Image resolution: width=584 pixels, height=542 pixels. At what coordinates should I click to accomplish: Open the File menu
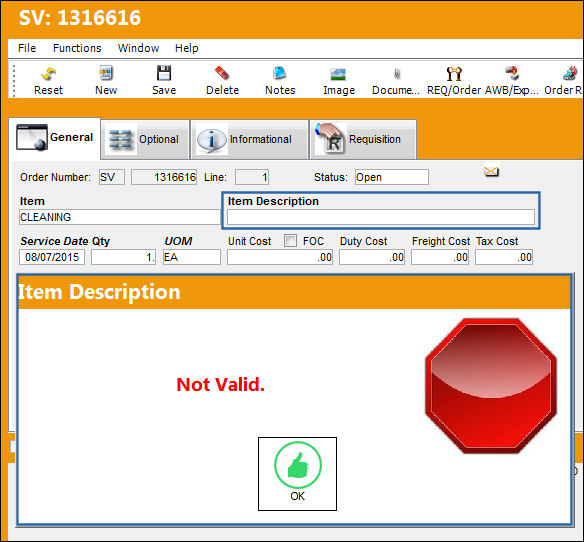[x=27, y=48]
